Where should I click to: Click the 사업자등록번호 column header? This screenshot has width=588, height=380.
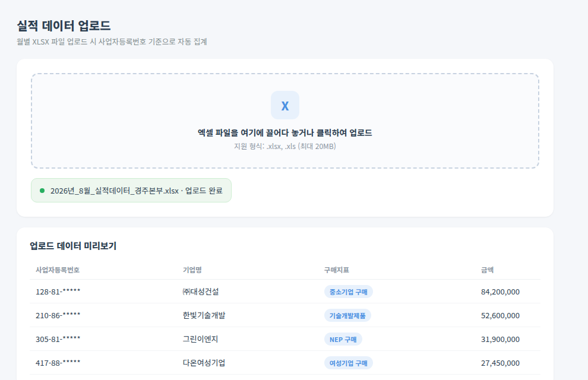tap(58, 270)
